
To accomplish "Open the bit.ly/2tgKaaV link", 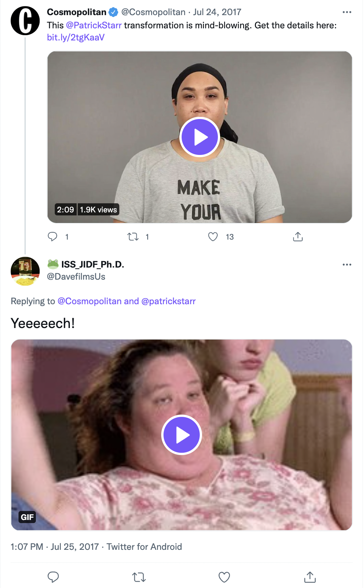I will 76,37.
